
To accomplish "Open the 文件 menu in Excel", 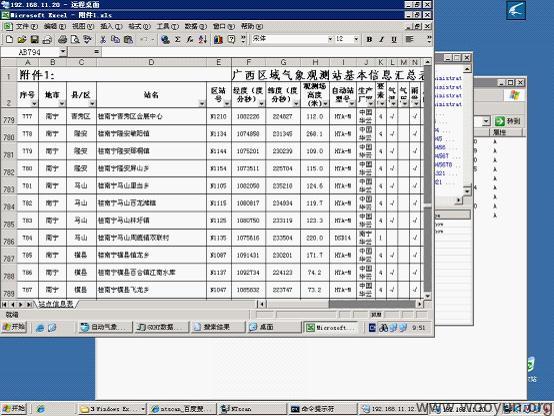I will [x=26, y=27].
